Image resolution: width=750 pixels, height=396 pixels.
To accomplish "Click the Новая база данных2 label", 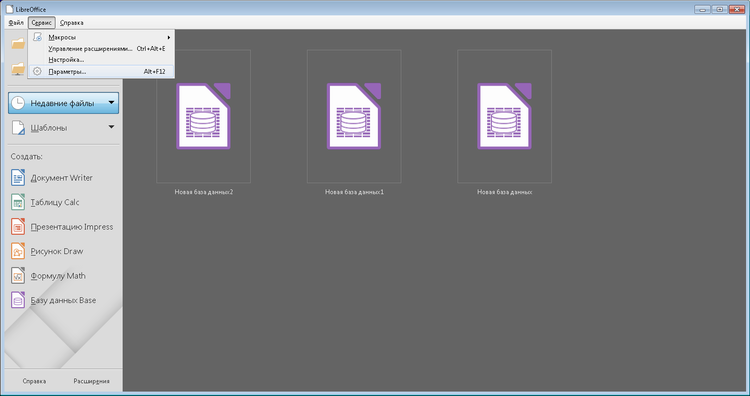I will click(x=204, y=192).
